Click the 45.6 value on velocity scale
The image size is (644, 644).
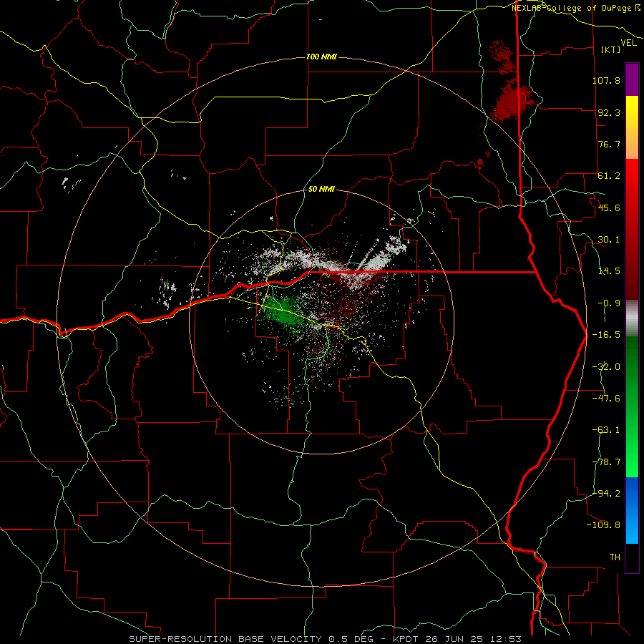coord(609,208)
